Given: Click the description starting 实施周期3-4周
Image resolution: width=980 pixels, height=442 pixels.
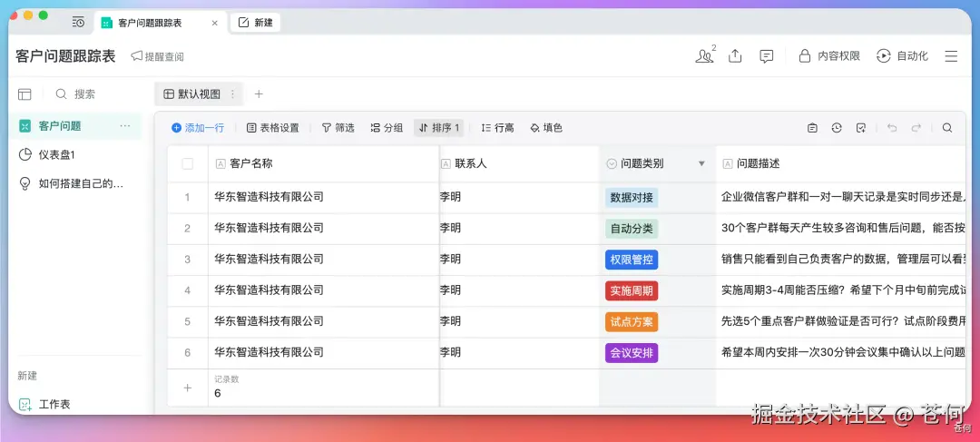Looking at the screenshot, I should tap(841, 290).
